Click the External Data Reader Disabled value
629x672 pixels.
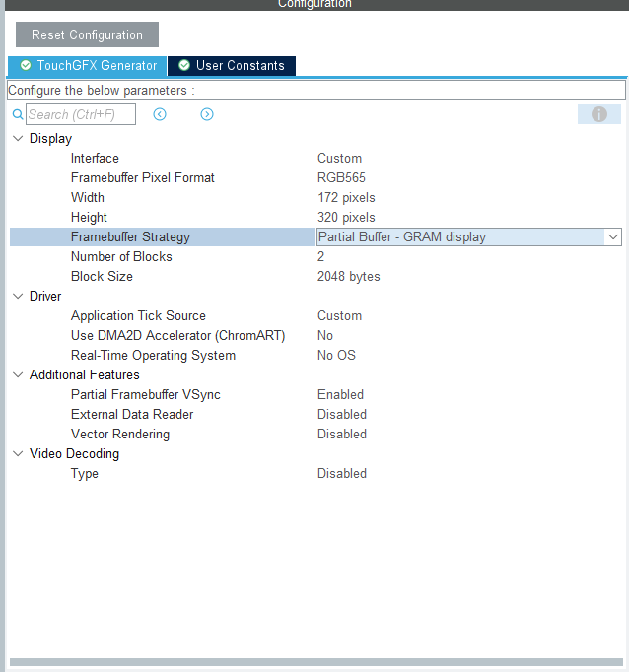tap(342, 415)
